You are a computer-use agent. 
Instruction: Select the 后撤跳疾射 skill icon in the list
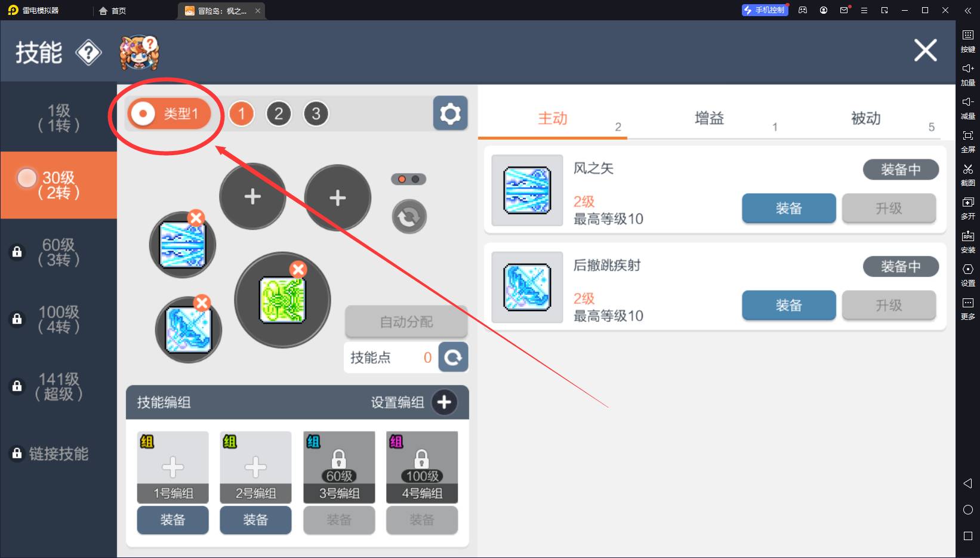point(527,287)
